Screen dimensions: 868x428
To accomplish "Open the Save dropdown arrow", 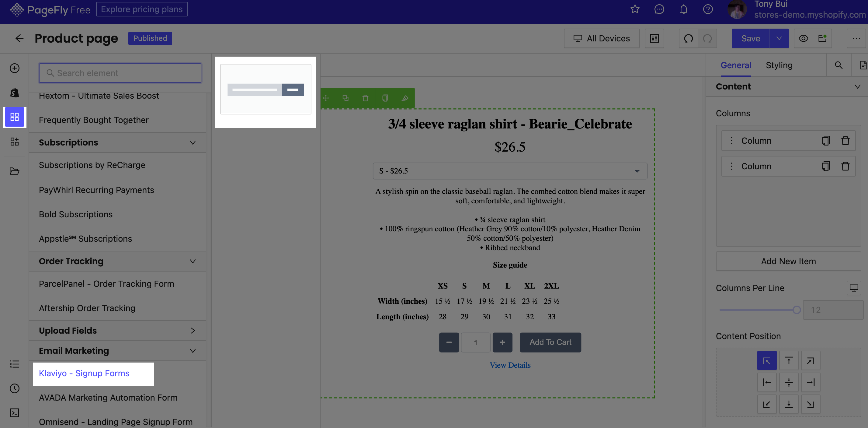I will click(779, 38).
